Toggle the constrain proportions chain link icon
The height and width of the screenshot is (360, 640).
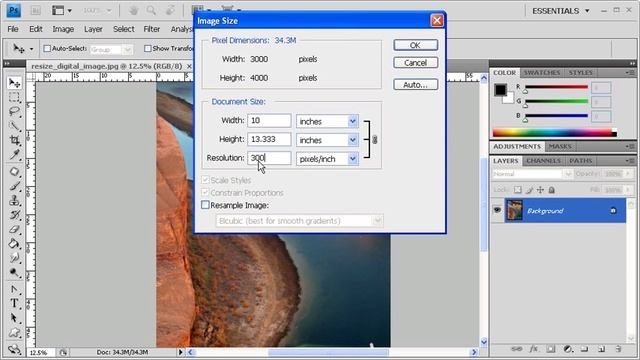[375, 140]
